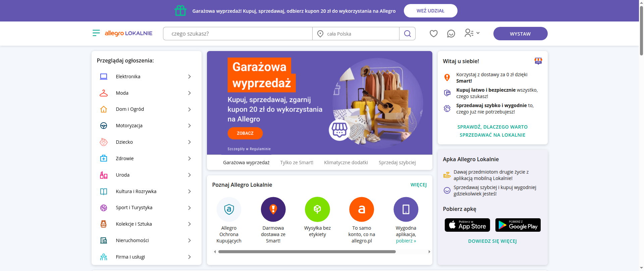
Task: Click the user account icon
Action: pyautogui.click(x=469, y=33)
